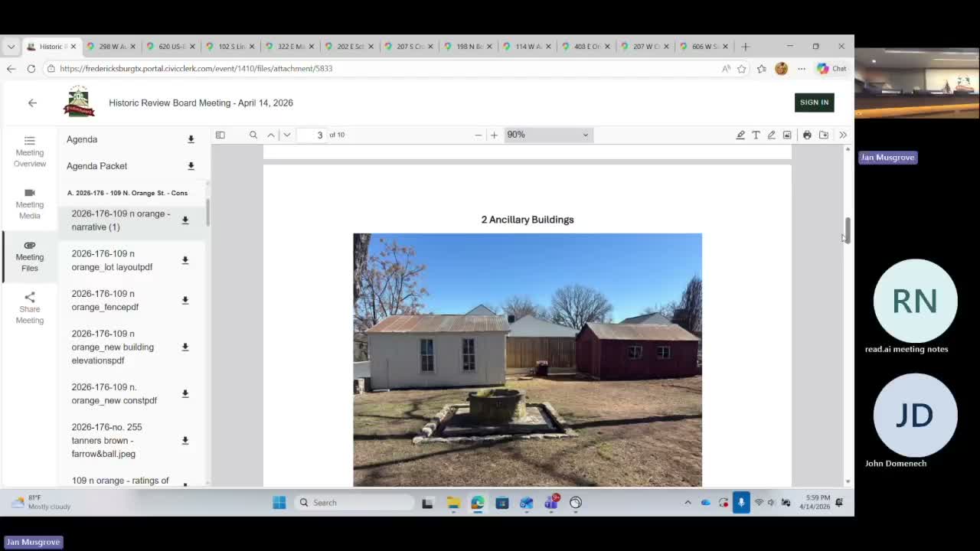Screen dimensions: 980x551
Task: Save the PDF document
Action: (x=824, y=135)
